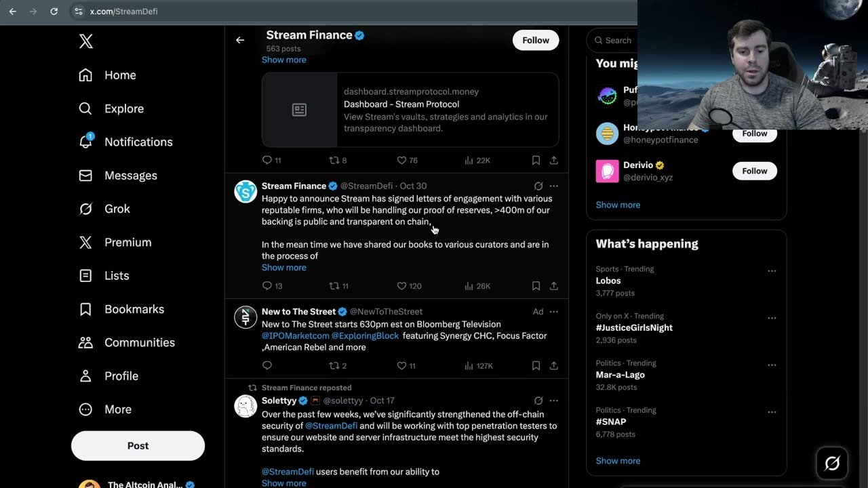Open the options for the #SNAP trend
This screenshot has height=488, width=868.
coord(772,412)
